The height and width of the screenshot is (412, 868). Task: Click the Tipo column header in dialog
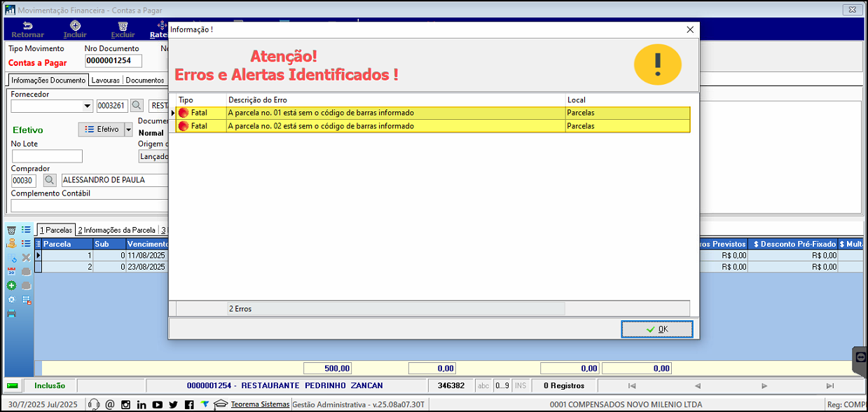201,100
